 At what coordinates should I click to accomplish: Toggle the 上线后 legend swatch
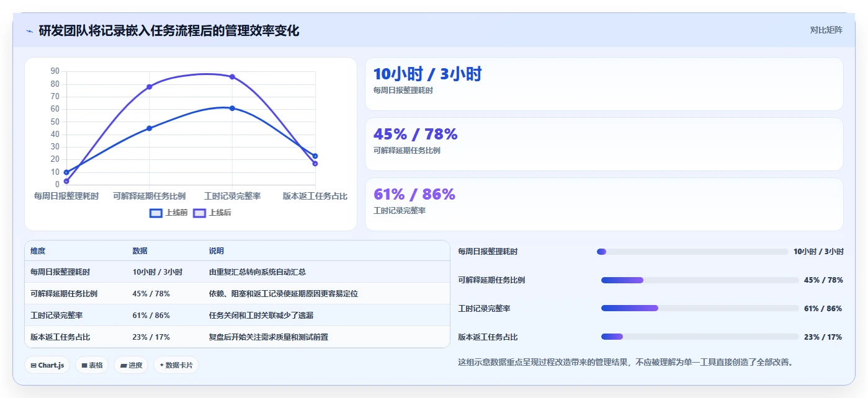click(x=199, y=213)
